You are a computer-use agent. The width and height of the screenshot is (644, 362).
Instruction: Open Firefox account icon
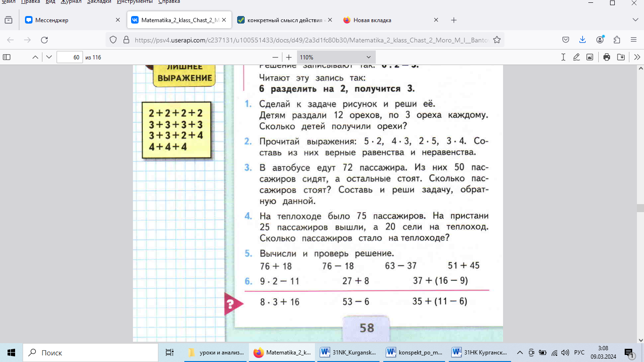pyautogui.click(x=600, y=40)
